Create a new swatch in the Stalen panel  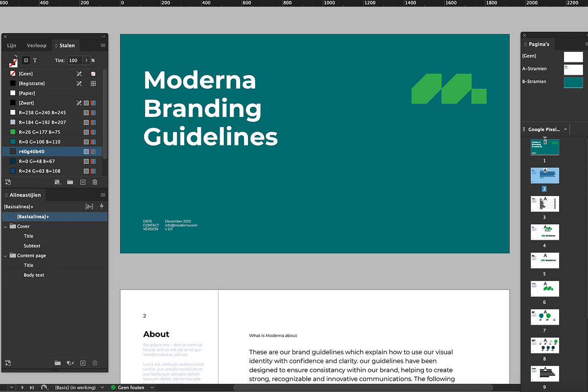pyautogui.click(x=82, y=182)
